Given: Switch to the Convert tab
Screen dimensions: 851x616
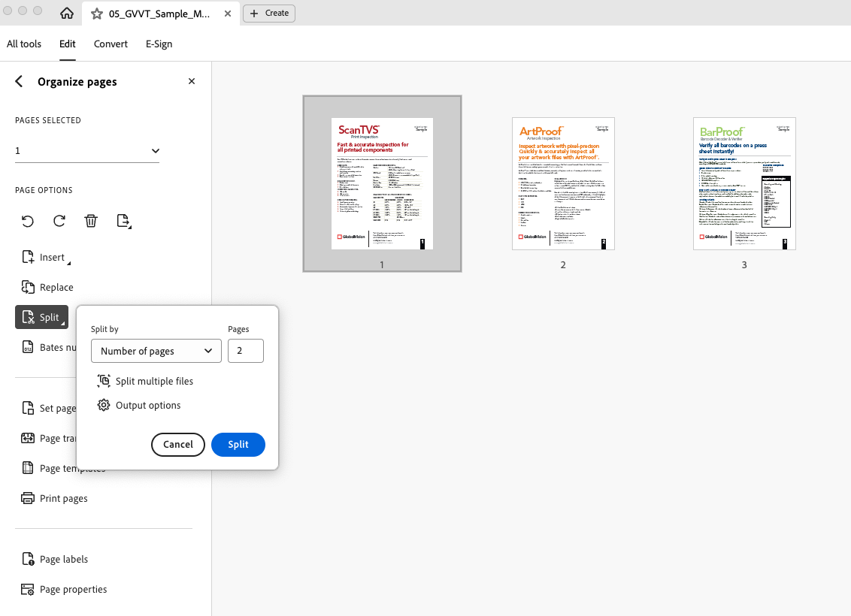Looking at the screenshot, I should [x=111, y=44].
